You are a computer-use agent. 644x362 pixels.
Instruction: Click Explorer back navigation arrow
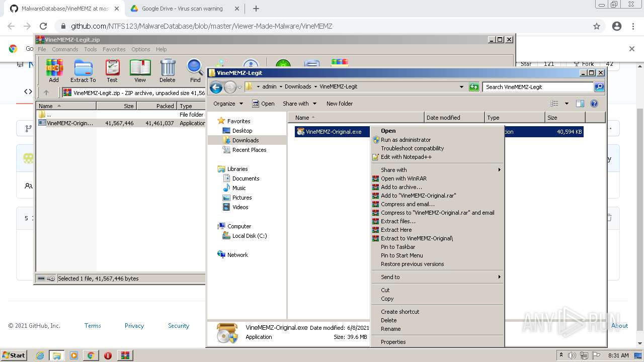216,87
